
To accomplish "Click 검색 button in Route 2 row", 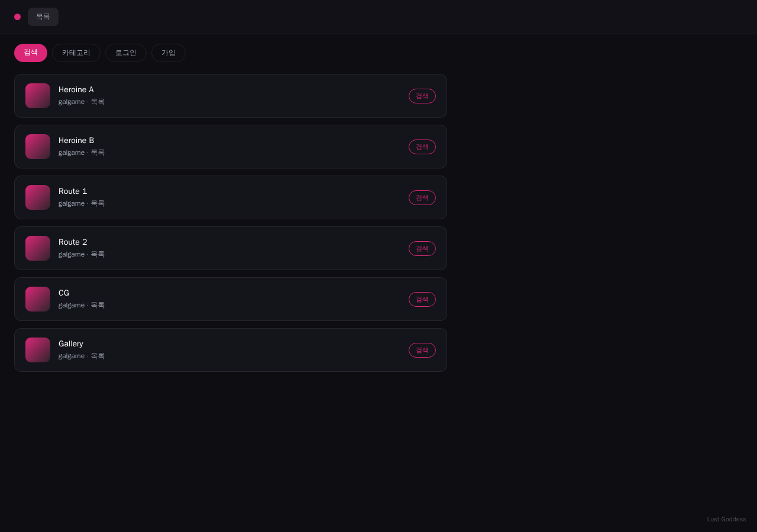I will tap(422, 248).
